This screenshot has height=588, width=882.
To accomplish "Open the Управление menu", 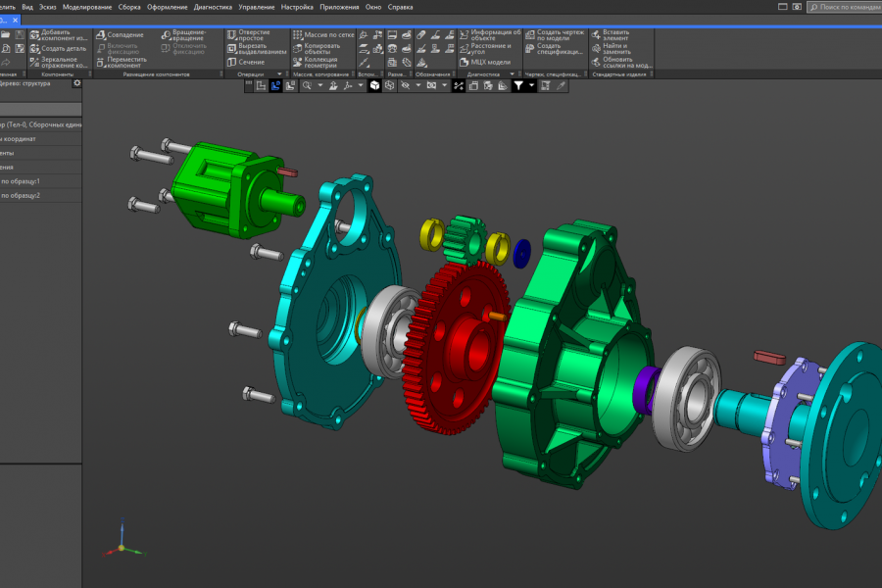I will click(x=257, y=7).
